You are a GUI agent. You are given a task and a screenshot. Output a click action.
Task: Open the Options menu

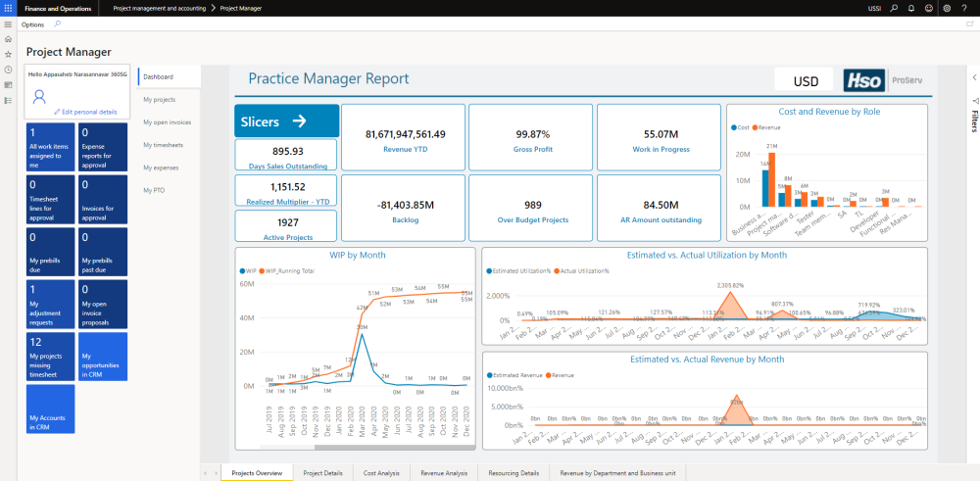pyautogui.click(x=33, y=24)
